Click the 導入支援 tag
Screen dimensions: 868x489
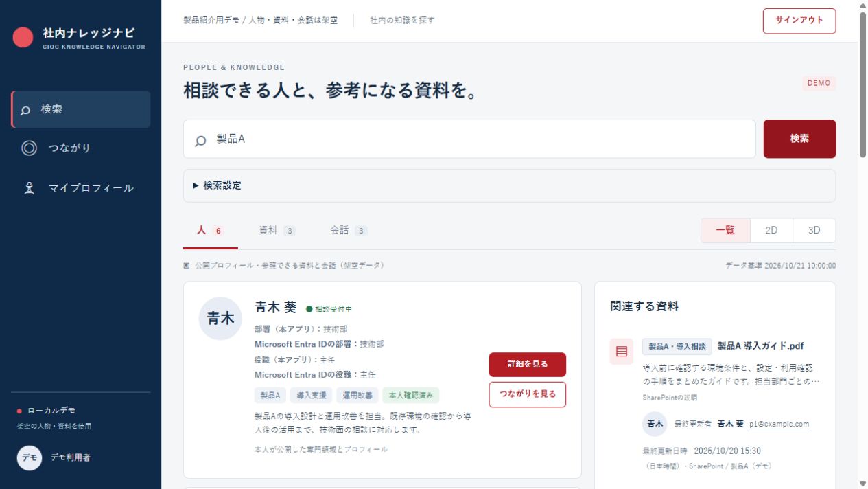pyautogui.click(x=311, y=396)
